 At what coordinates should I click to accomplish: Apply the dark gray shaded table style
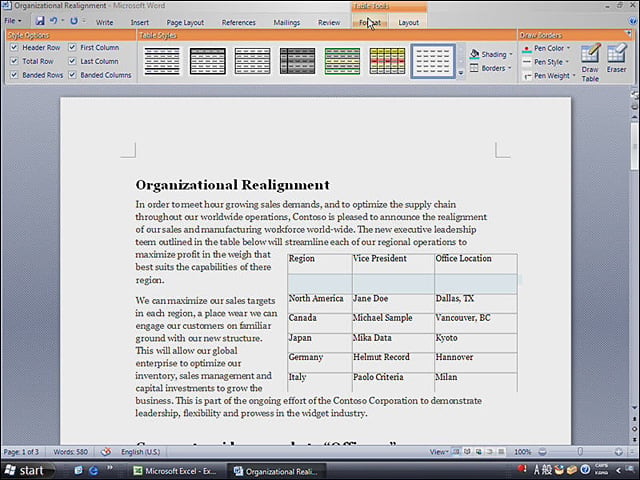pos(298,61)
